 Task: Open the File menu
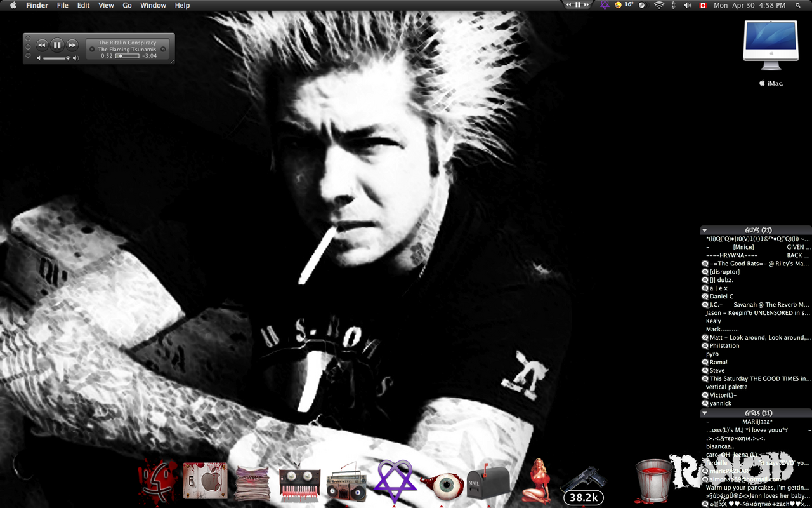click(x=63, y=5)
